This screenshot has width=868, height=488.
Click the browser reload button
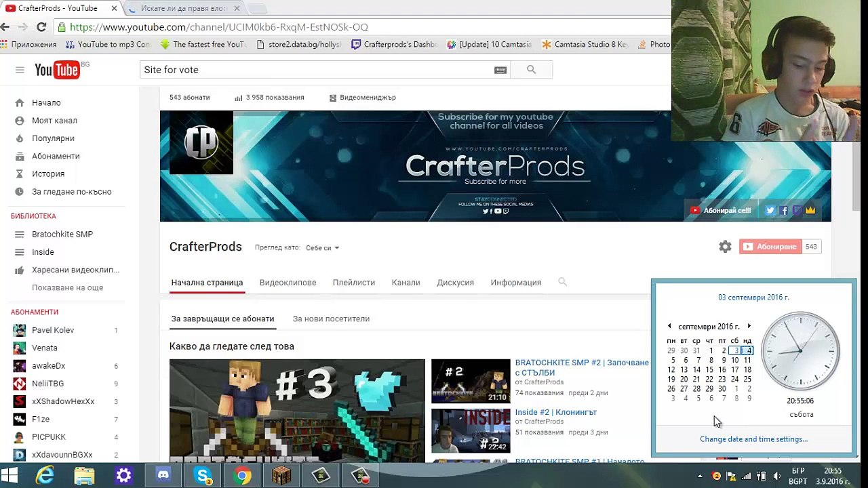point(41,27)
